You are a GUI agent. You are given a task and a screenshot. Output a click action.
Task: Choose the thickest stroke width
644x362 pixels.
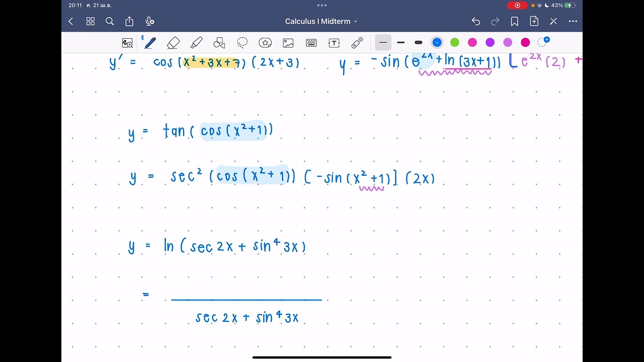[x=418, y=43]
